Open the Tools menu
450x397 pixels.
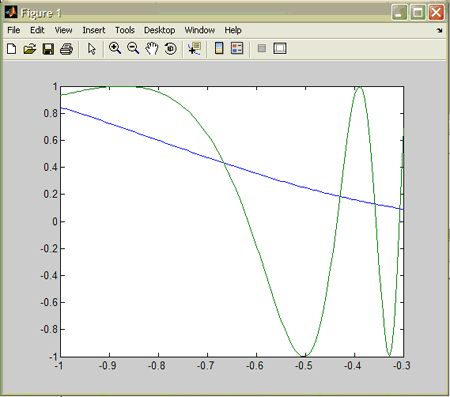125,30
